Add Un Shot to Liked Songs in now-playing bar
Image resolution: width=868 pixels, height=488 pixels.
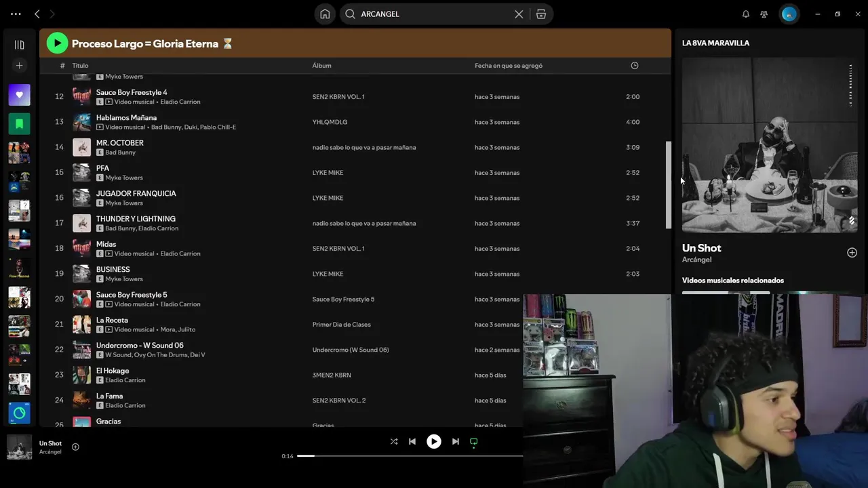click(75, 447)
